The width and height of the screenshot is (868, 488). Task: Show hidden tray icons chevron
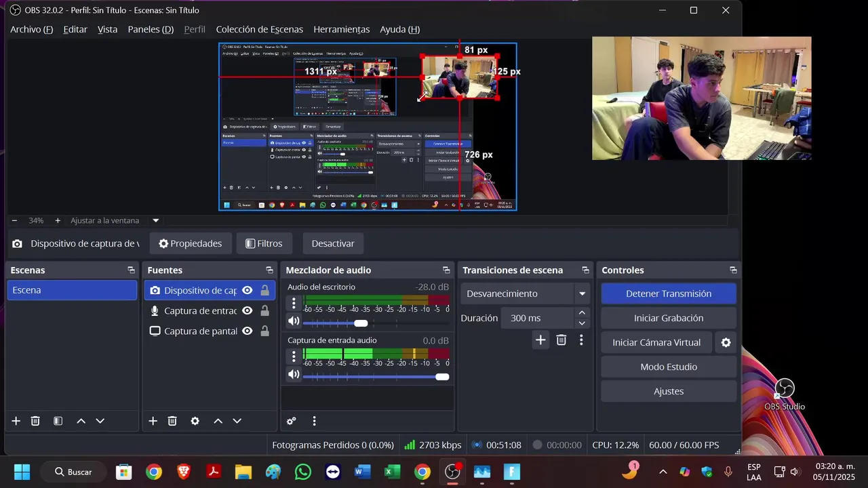click(663, 472)
